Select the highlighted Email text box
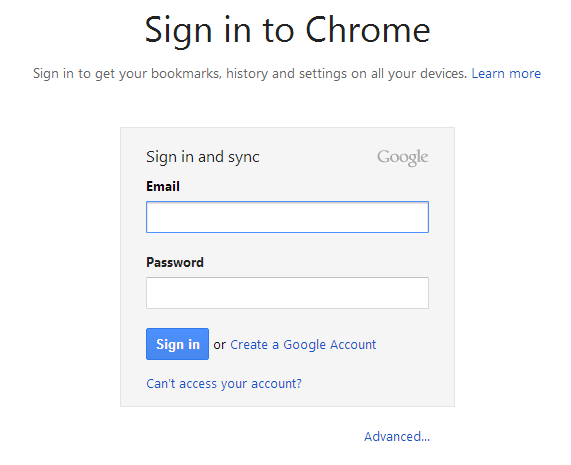This screenshot has width=571, height=465. pyautogui.click(x=287, y=217)
